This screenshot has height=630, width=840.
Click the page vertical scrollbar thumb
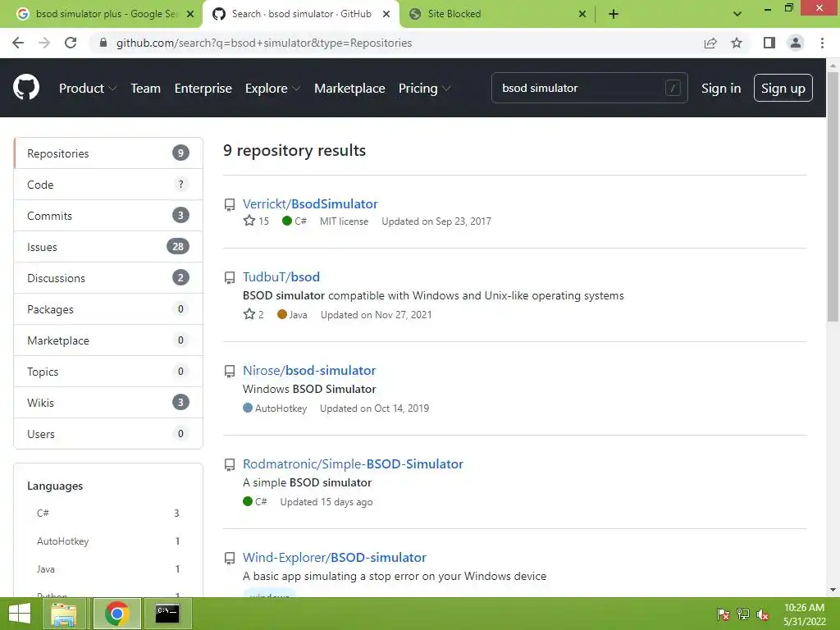(x=833, y=195)
